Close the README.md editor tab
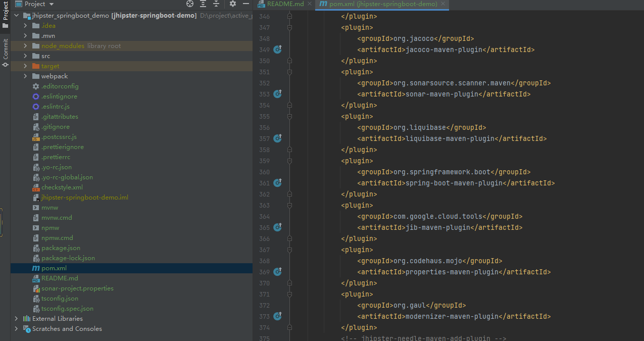 click(x=310, y=4)
